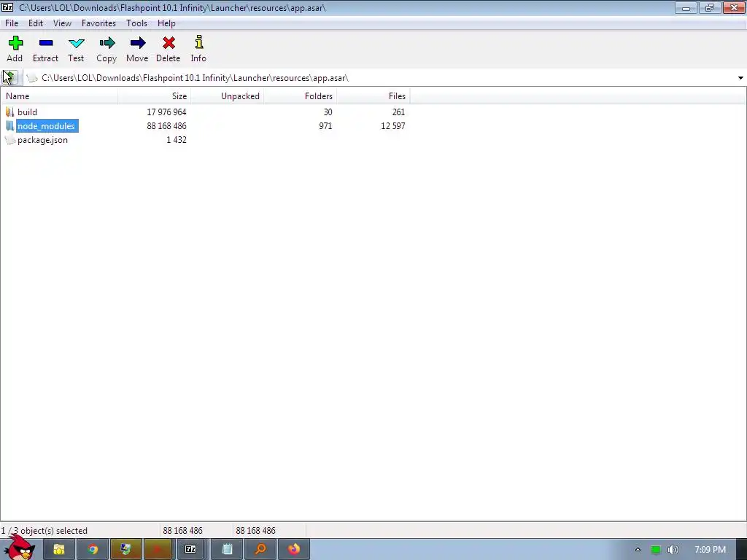This screenshot has height=560, width=747.
Task: Open the red square taskbar icon
Action: pyautogui.click(x=158, y=550)
